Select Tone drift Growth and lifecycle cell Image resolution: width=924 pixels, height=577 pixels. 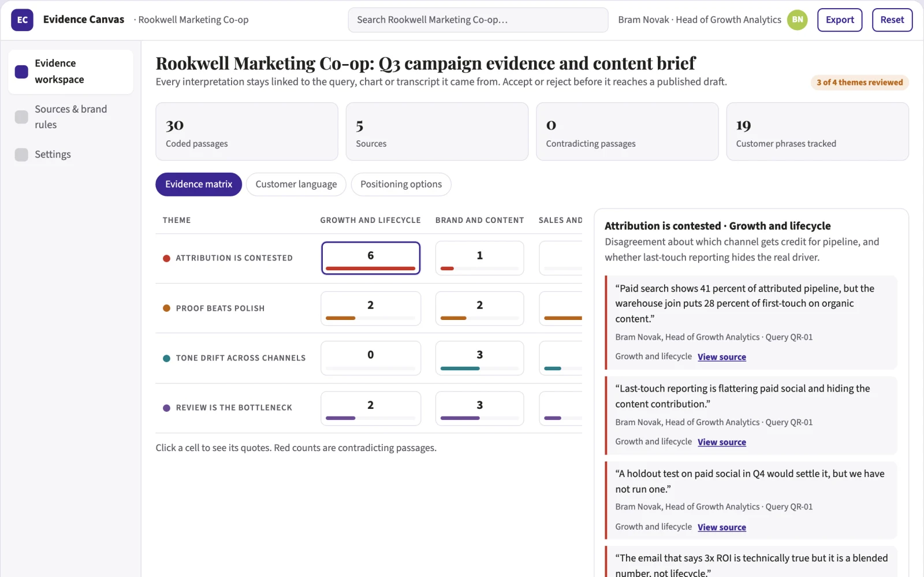tap(371, 358)
